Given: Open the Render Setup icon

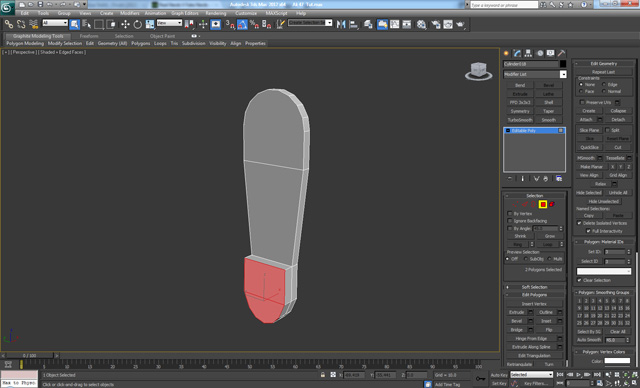Looking at the screenshot, I should [436, 24].
